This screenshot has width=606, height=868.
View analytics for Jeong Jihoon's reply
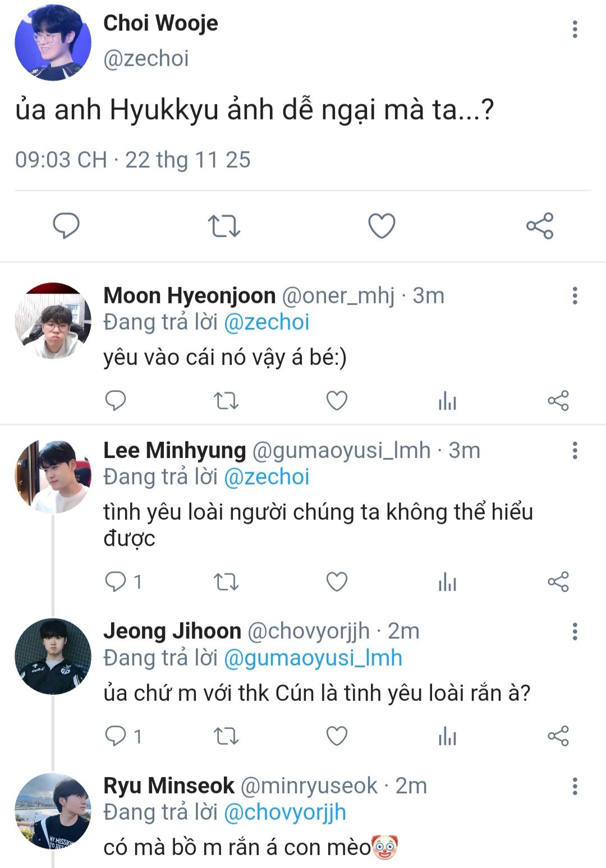click(447, 736)
